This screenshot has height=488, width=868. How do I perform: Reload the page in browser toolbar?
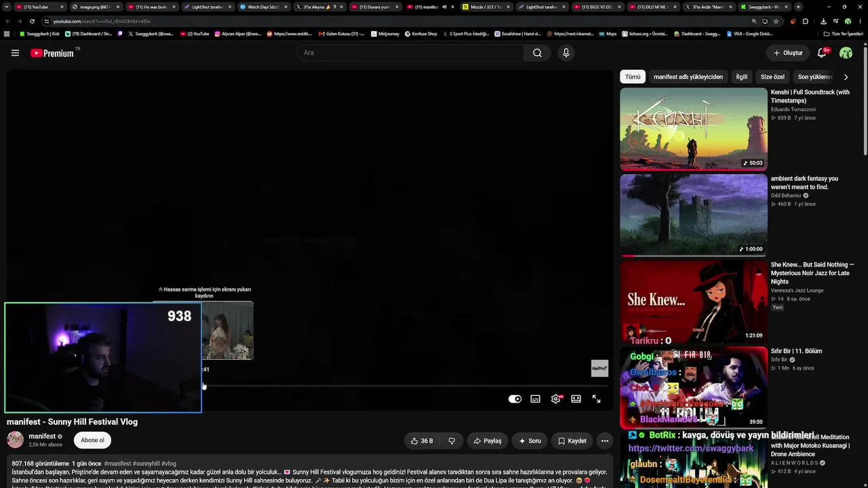[x=32, y=21]
